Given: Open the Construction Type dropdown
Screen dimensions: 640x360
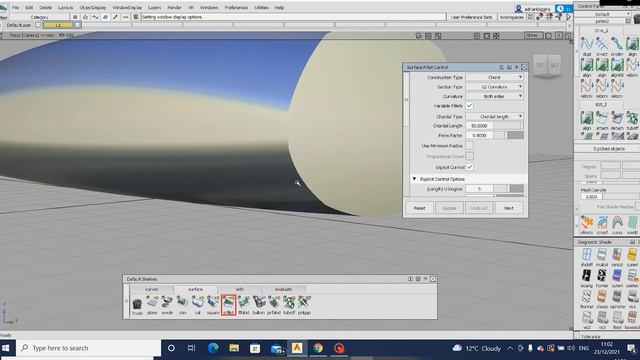Looking at the screenshot, I should (x=495, y=77).
